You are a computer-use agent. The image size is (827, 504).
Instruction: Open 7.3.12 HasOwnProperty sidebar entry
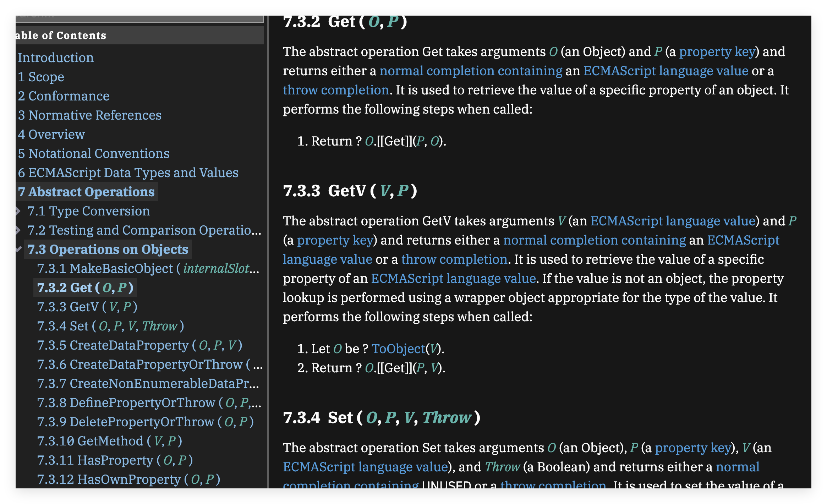click(x=128, y=480)
